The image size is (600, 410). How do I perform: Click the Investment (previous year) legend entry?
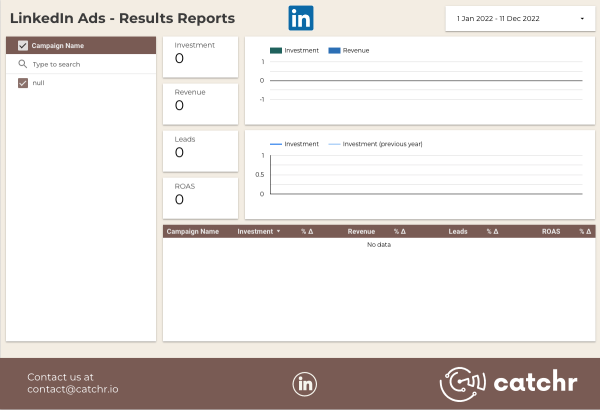tap(375, 144)
